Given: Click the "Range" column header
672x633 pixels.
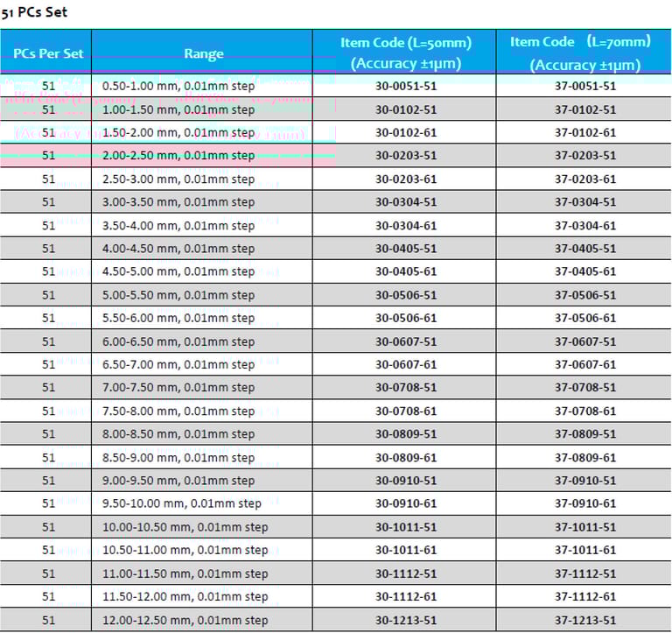Looking at the screenshot, I should [203, 53].
